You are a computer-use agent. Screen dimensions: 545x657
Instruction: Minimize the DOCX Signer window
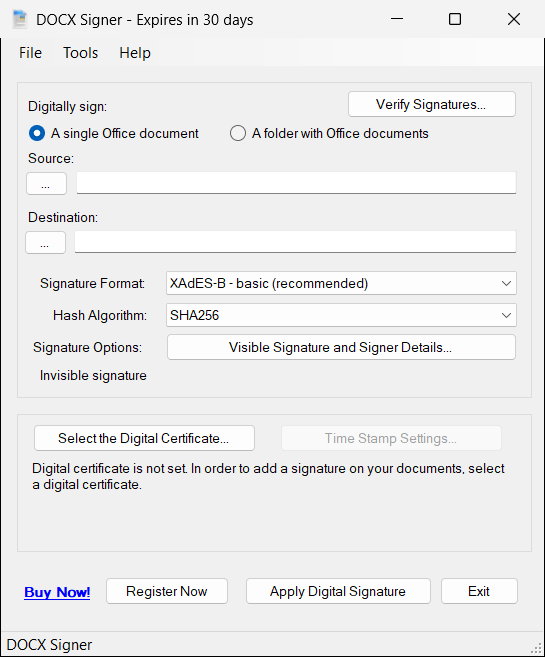pos(397,19)
